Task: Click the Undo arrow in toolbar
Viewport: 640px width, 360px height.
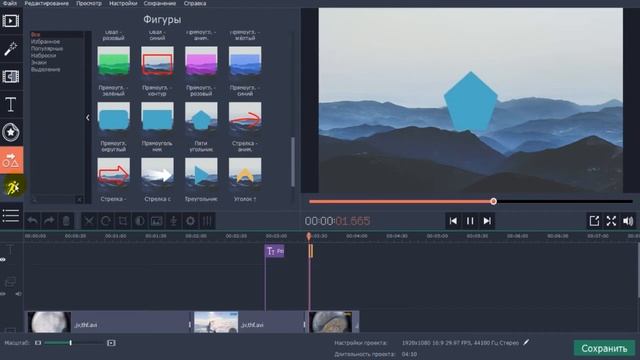Action: [x=32, y=221]
